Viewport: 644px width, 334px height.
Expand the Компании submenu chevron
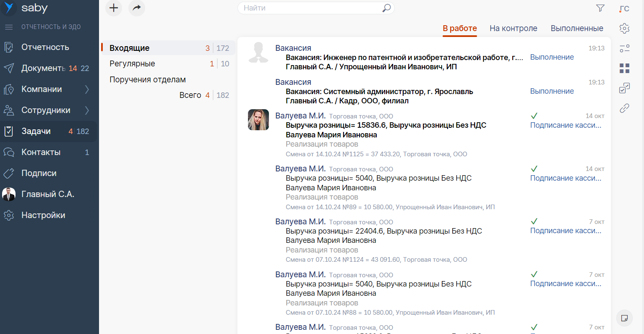click(x=87, y=89)
